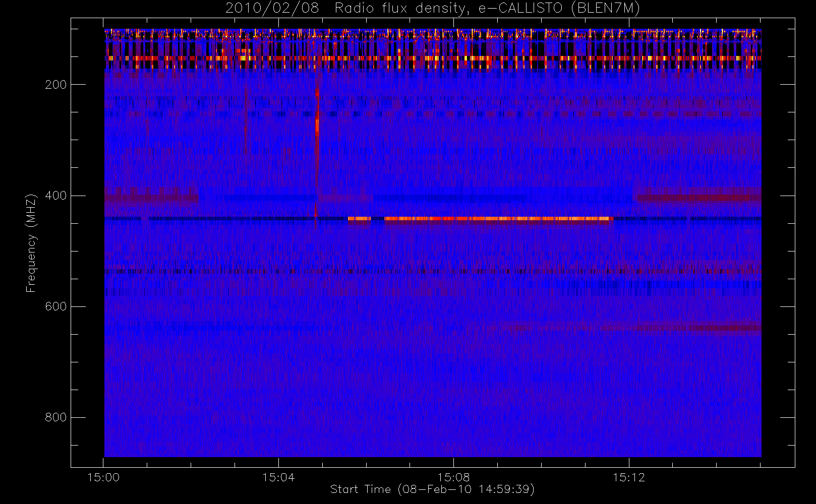Click the 400 frequency tick label
The image size is (816, 504).
click(55, 196)
